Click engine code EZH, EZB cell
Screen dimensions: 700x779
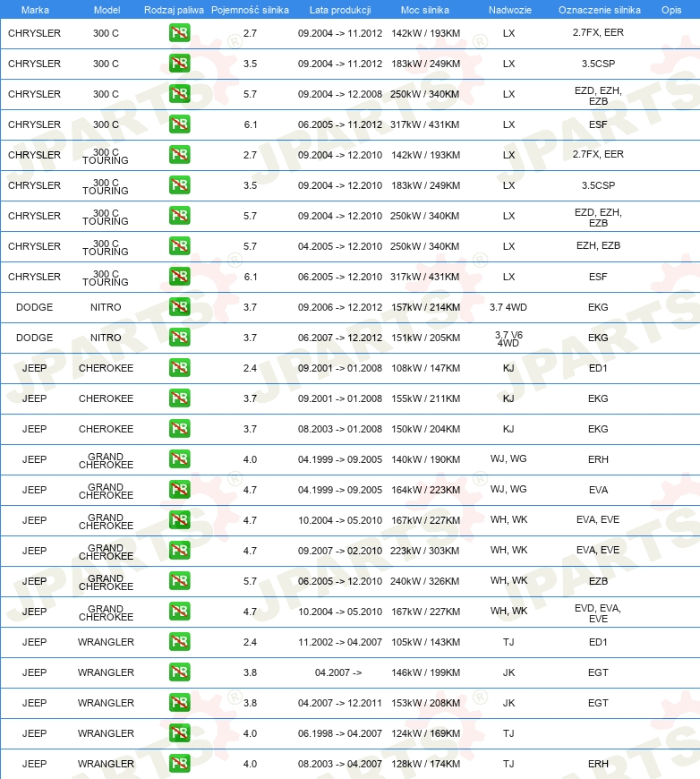point(598,245)
